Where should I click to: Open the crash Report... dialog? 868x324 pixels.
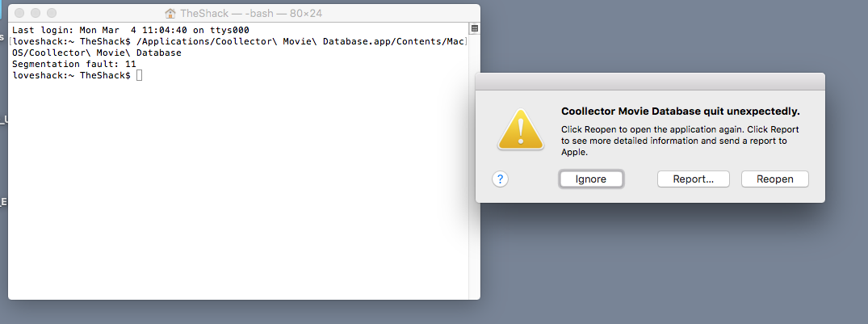click(x=693, y=179)
